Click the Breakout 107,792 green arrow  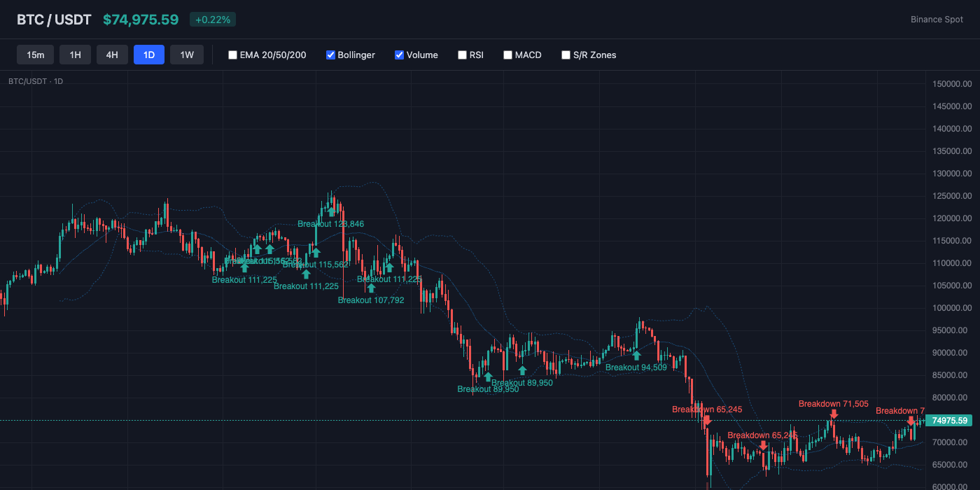point(372,287)
